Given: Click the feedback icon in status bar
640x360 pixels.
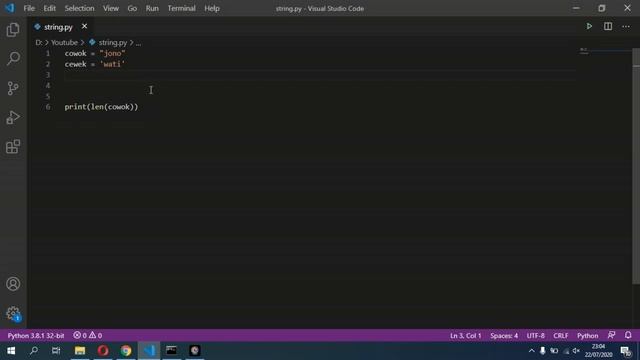Looking at the screenshot, I should [x=611, y=336].
